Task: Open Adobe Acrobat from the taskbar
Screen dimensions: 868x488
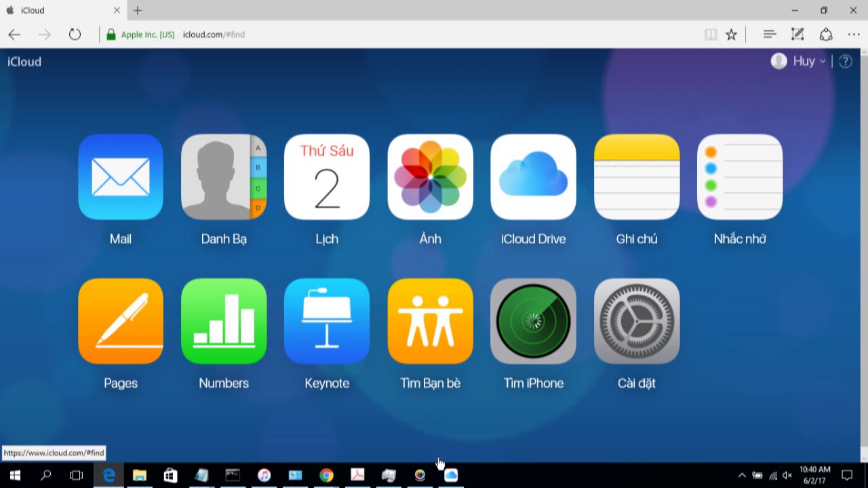Action: click(357, 475)
